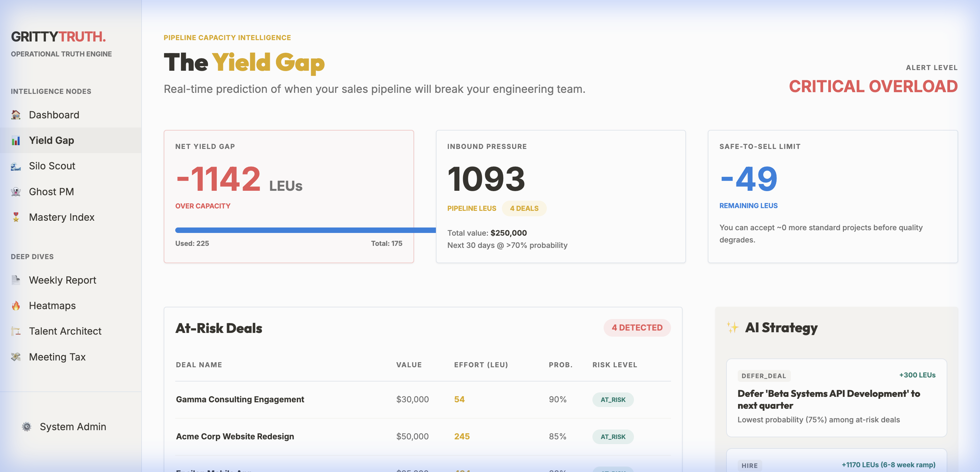Viewport: 980px width, 472px height.
Task: Open the Heatmaps deep dive
Action: pyautogui.click(x=52, y=305)
